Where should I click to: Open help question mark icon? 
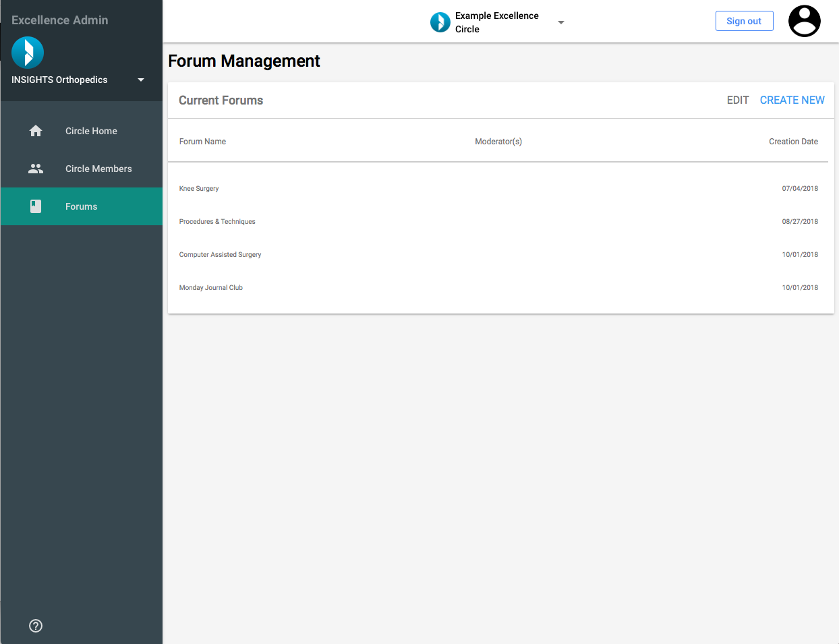click(x=36, y=626)
